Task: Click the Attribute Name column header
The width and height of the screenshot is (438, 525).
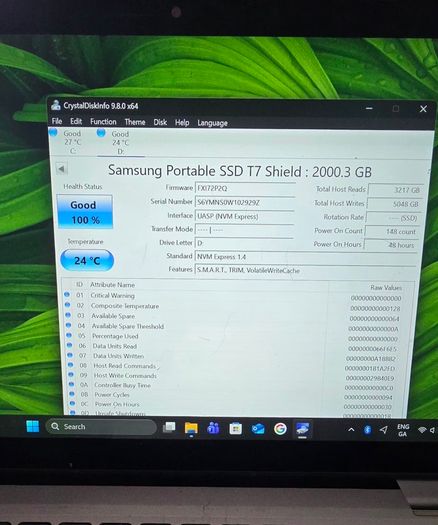Action: point(112,285)
